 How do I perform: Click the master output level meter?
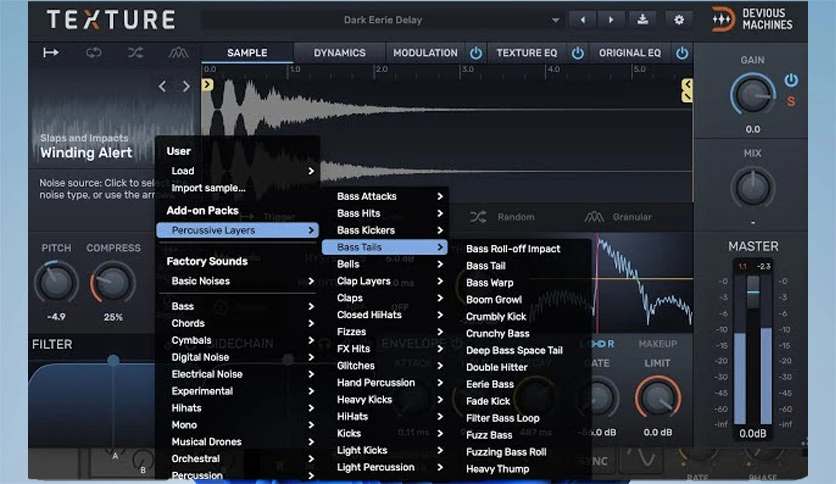[752, 351]
